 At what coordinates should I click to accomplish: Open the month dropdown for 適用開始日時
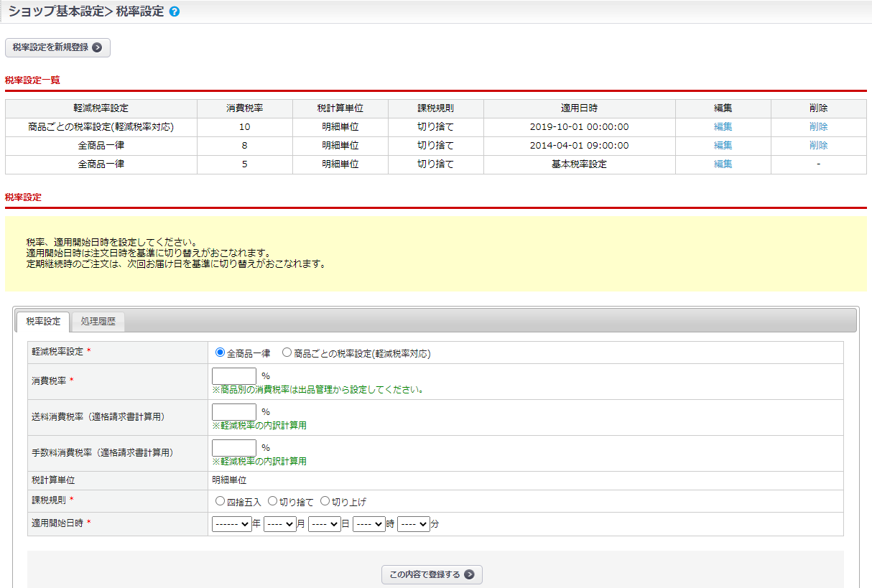(279, 524)
